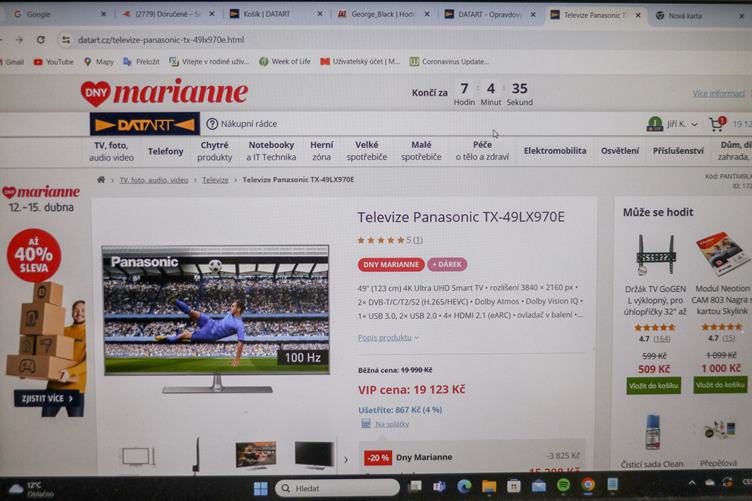This screenshot has height=501, width=752.
Task: Open Spotify from the taskbar
Action: pos(563,486)
